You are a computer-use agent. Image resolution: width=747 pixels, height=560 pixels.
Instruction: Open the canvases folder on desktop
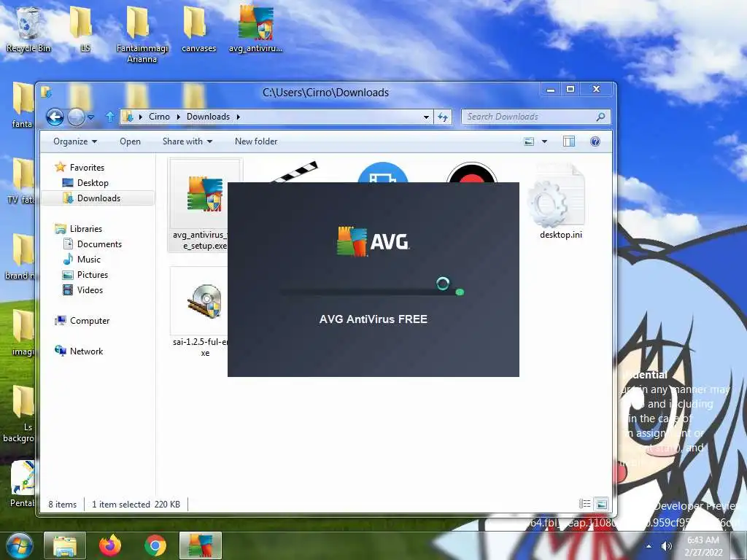[x=198, y=29]
